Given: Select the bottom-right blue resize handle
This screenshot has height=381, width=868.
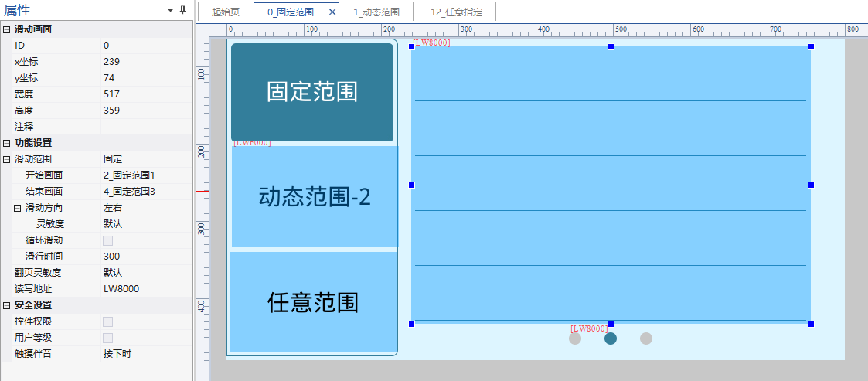Looking at the screenshot, I should click(x=811, y=324).
